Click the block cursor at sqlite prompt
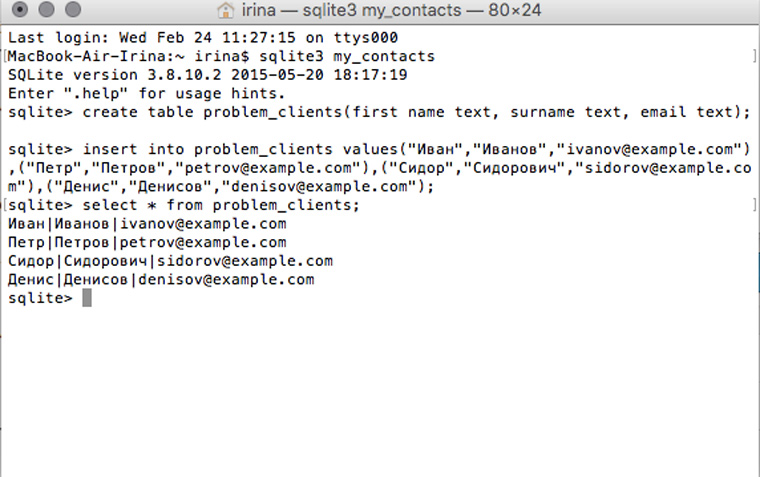Image resolution: width=760 pixels, height=477 pixels. tap(87, 298)
